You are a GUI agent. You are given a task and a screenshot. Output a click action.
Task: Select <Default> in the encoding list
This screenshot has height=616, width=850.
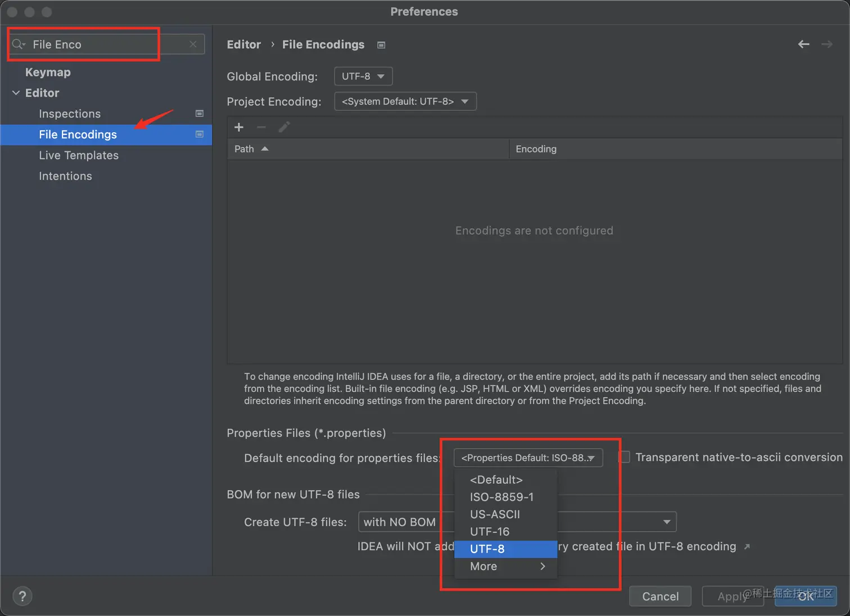(506, 479)
